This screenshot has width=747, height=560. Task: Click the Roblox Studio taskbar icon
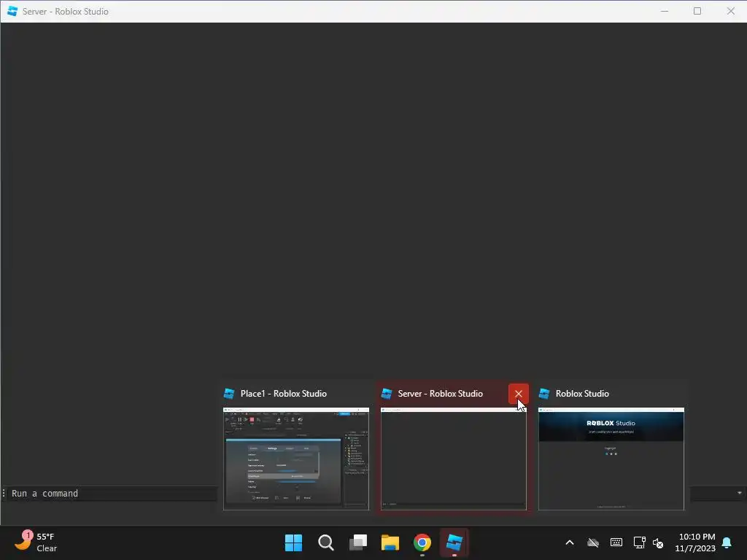454,542
